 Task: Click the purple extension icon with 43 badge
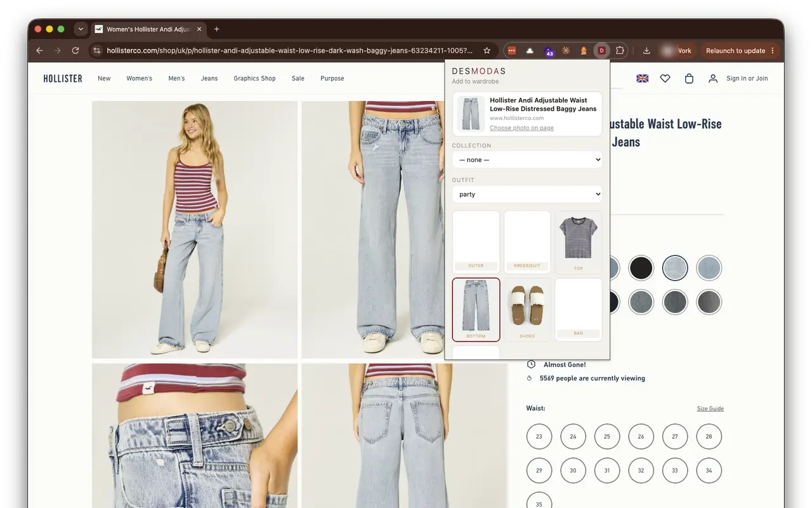click(548, 51)
